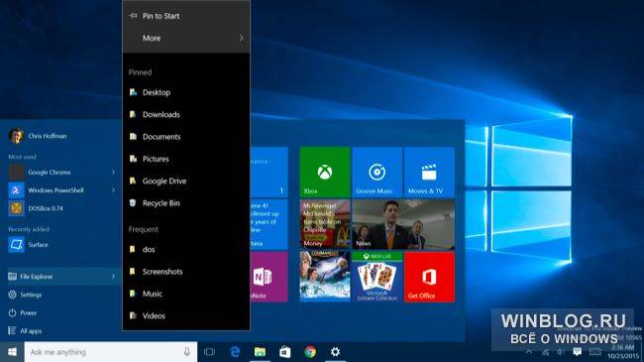
Task: Open pinned Pictures folder
Action: click(186, 160)
